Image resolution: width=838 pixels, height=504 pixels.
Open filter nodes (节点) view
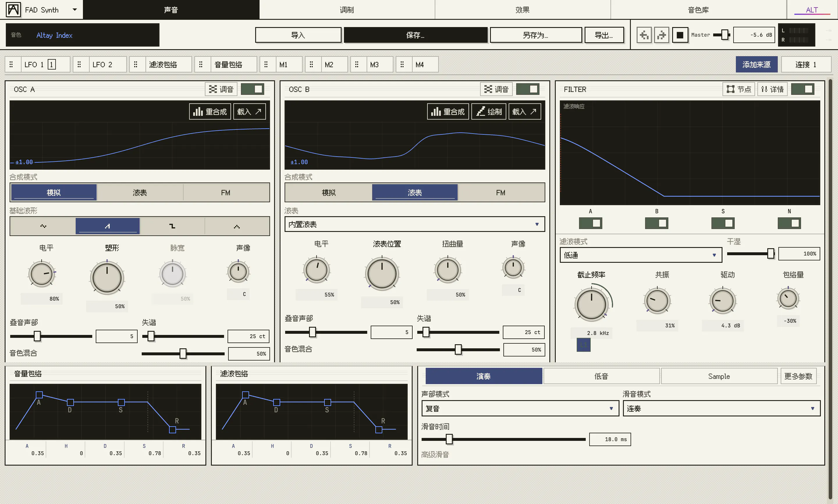click(738, 89)
